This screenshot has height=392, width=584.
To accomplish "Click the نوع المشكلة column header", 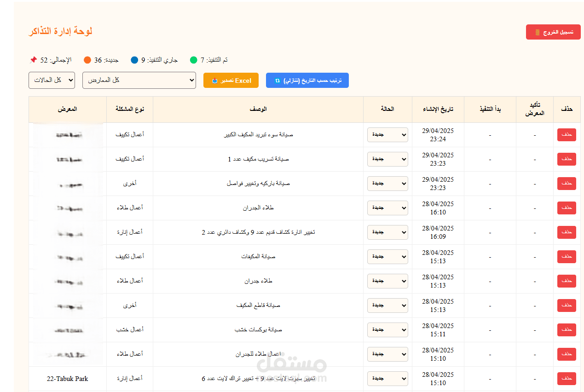I will pos(130,109).
